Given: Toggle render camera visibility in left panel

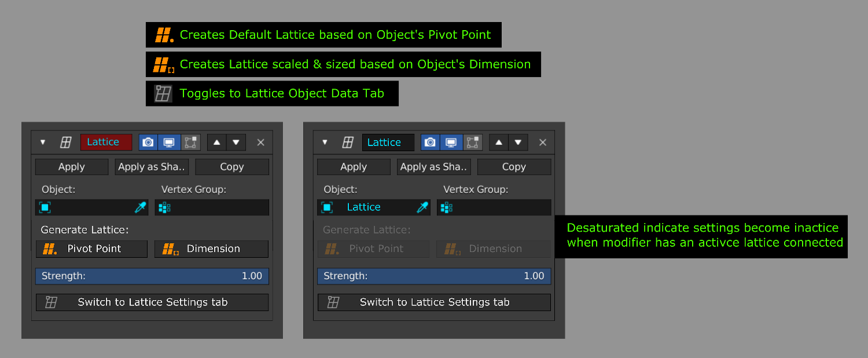Looking at the screenshot, I should coord(149,143).
